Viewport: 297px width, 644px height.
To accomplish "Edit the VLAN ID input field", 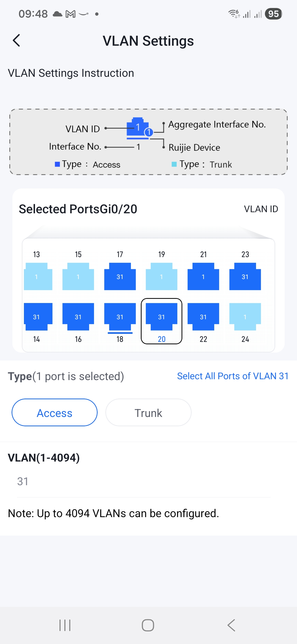I will point(143,482).
